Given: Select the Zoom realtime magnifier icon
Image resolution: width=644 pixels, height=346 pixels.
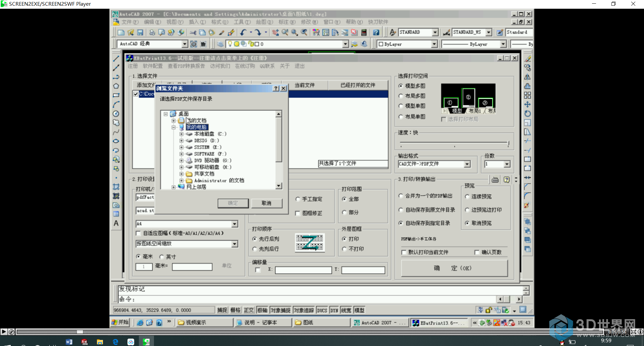Looking at the screenshot, I should tap(285, 33).
